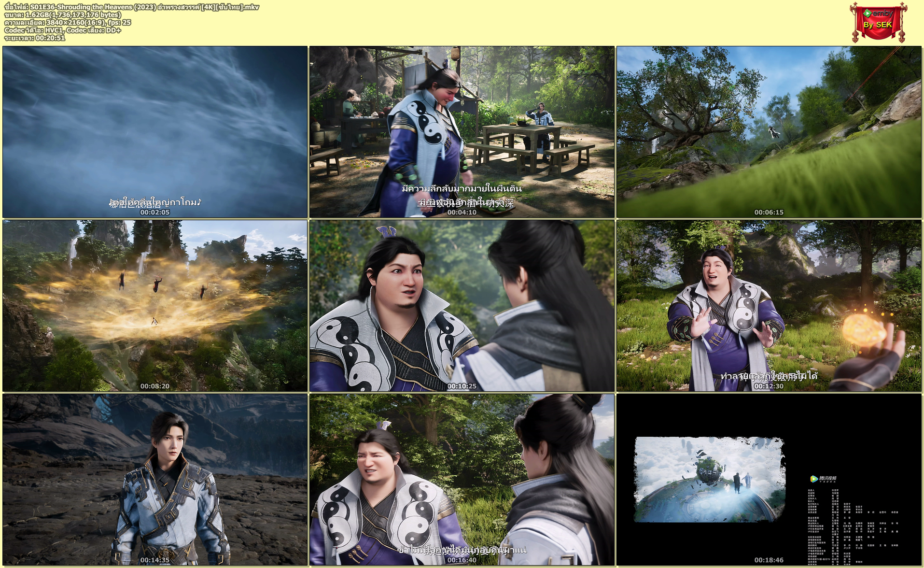This screenshot has height=568, width=924.
Task: Open the thumbnail frame at 00:16:40
Action: [x=462, y=480]
